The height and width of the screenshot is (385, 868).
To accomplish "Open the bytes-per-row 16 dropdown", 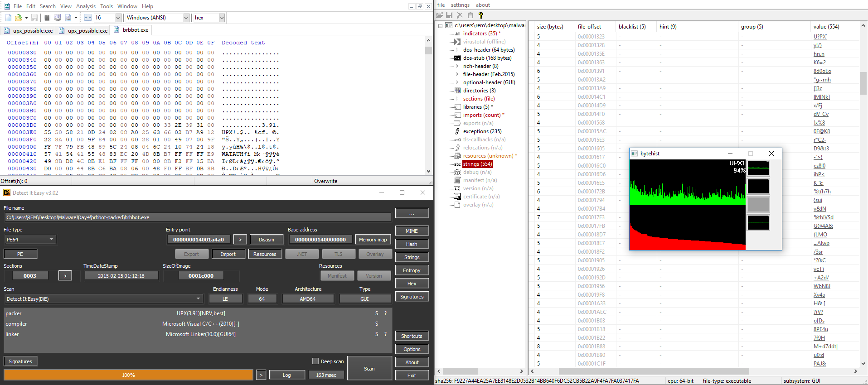I will [x=118, y=18].
